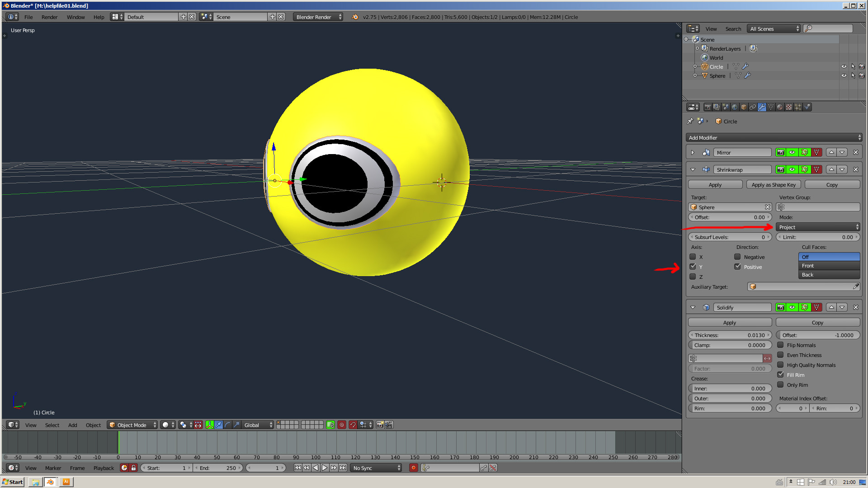Expand the Sphere object in outliner
Image resolution: width=868 pixels, height=488 pixels.
pos(695,76)
